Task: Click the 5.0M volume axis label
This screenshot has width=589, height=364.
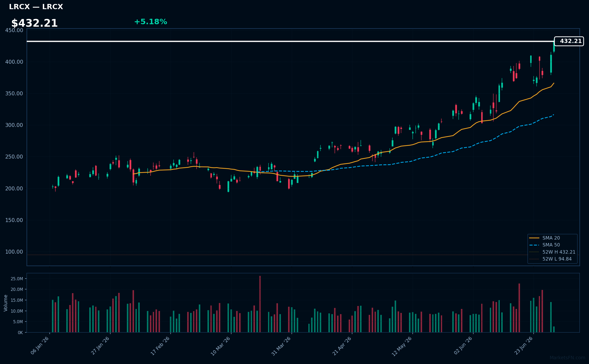Action: click(18, 322)
